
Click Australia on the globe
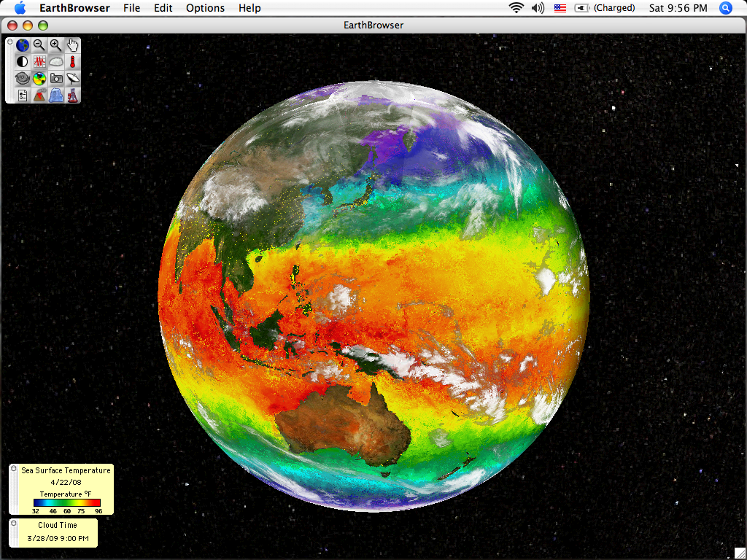344,424
